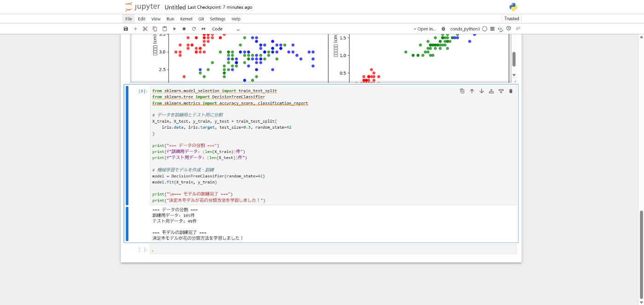644x305 pixels.
Task: Check the kernel status circle indicator
Action: tap(485, 29)
